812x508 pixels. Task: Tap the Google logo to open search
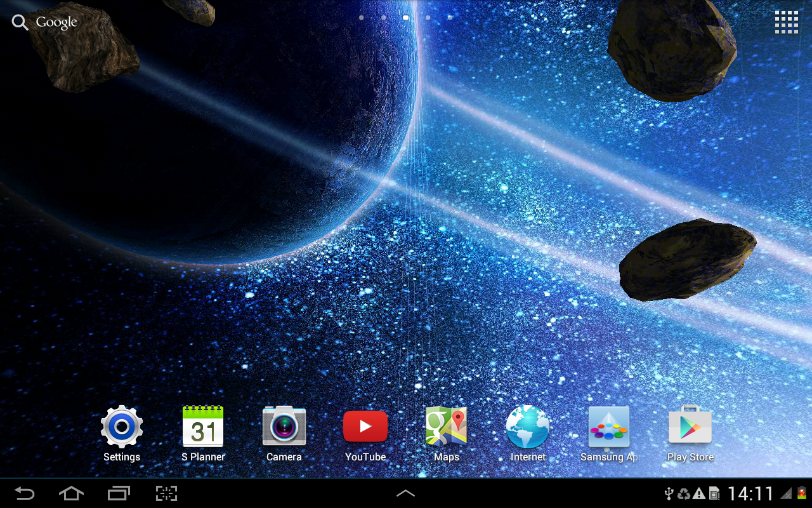56,22
